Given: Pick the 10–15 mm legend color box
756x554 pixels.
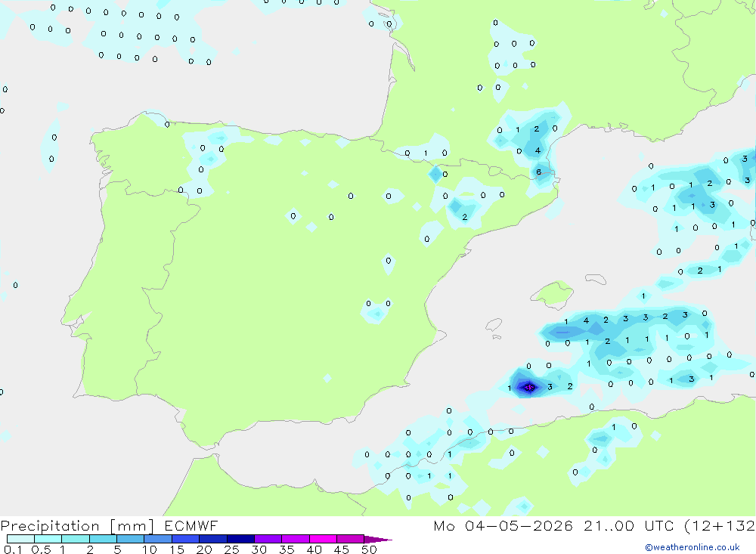Looking at the screenshot, I should pyautogui.click(x=158, y=539).
